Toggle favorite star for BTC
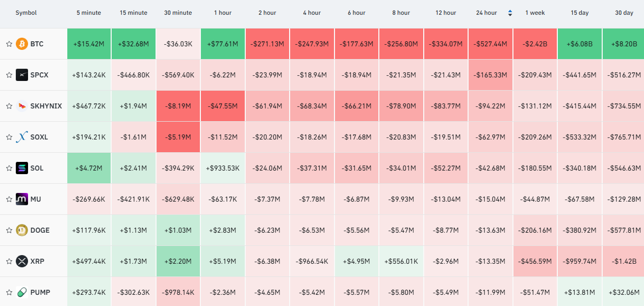Screen dimensions: 644x306 (x=9, y=44)
